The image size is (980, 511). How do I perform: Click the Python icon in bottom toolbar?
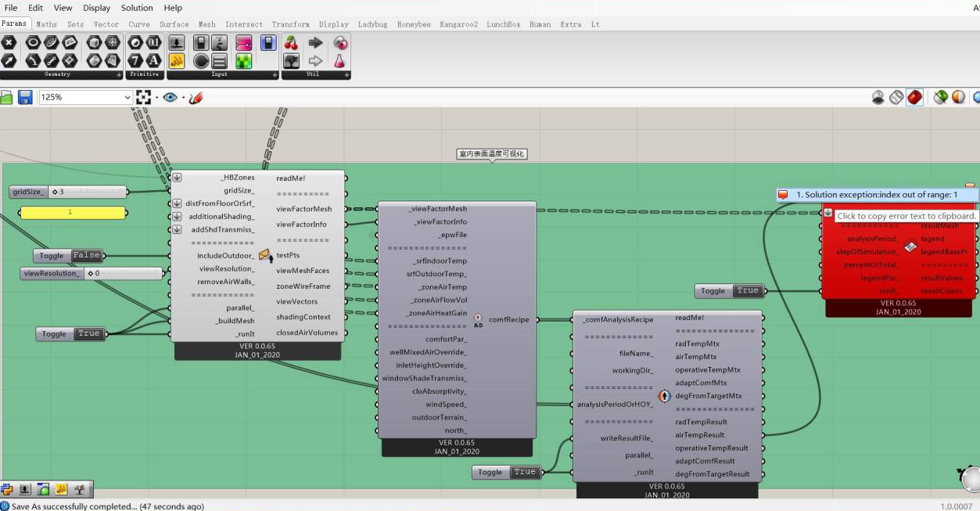tap(7, 490)
